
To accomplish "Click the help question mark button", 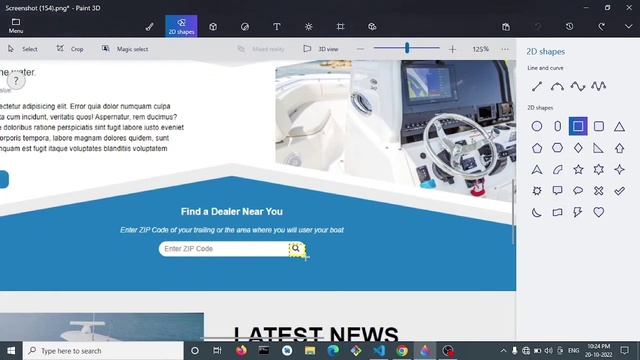I will (x=16, y=81).
